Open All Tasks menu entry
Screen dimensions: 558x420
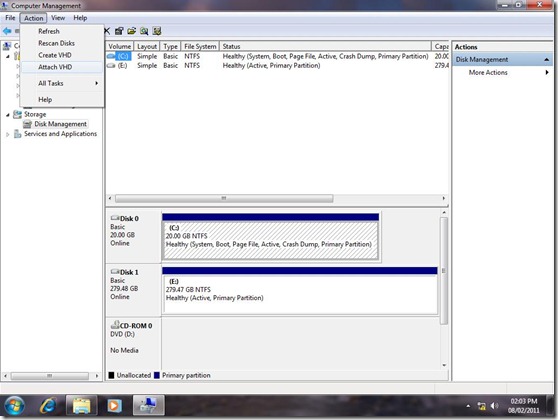tap(62, 83)
